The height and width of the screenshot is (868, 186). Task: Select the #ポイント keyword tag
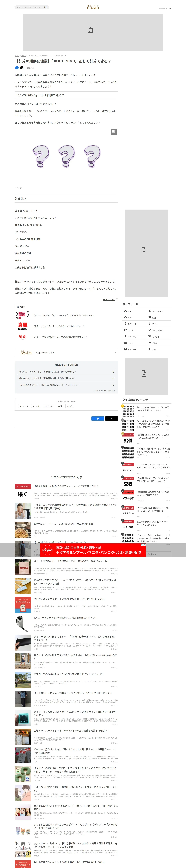coord(49,406)
